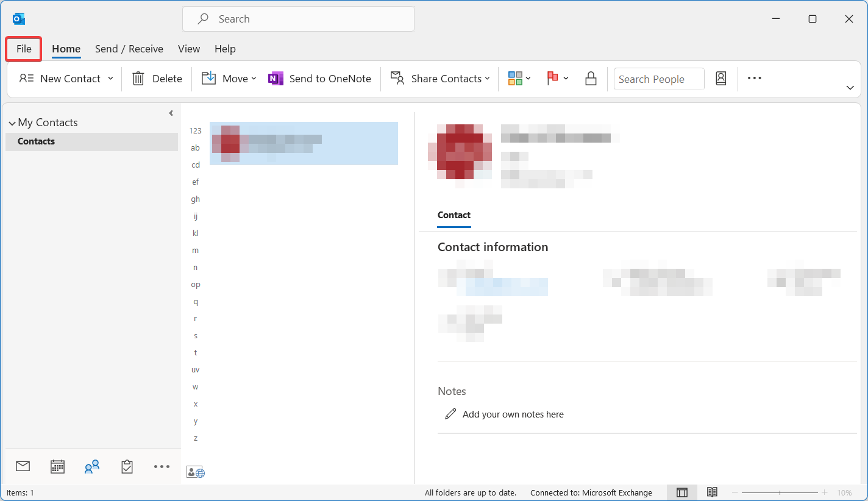The image size is (868, 501).
Task: Open the View ribbon tab
Action: [x=189, y=49]
